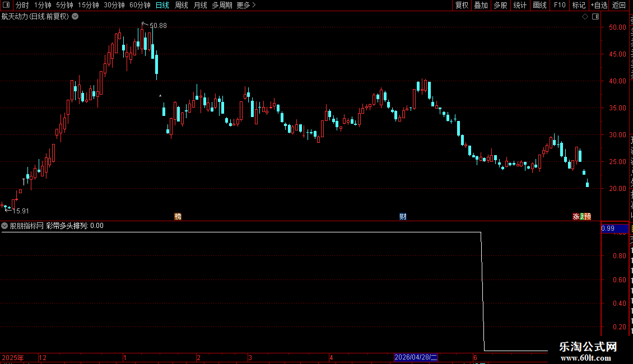
Task: Expand the 更多 period options
Action: click(x=246, y=5)
